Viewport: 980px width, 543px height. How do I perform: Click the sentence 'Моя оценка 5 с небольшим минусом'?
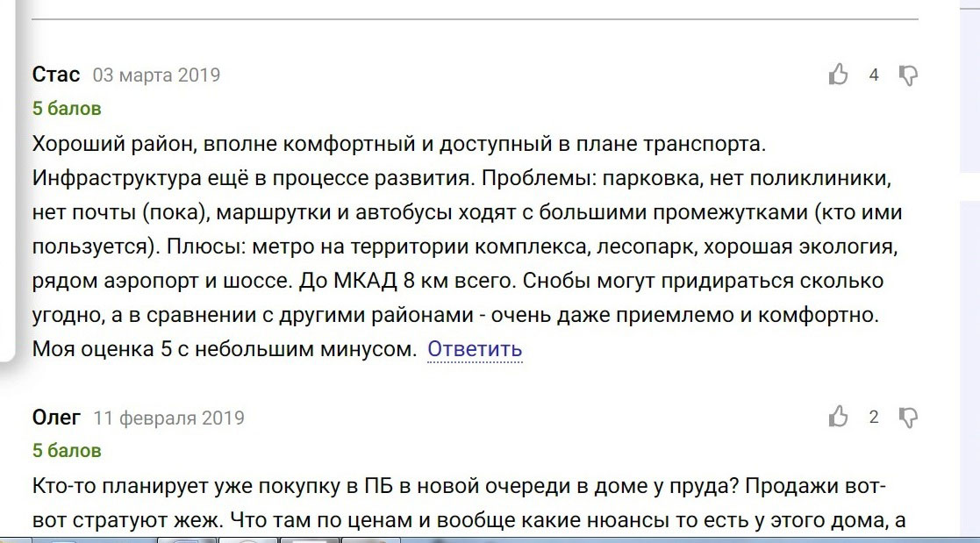click(225, 348)
